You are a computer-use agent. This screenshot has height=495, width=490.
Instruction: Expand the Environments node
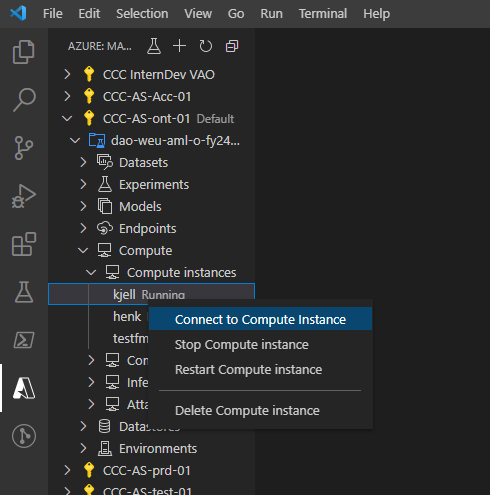(x=83, y=448)
